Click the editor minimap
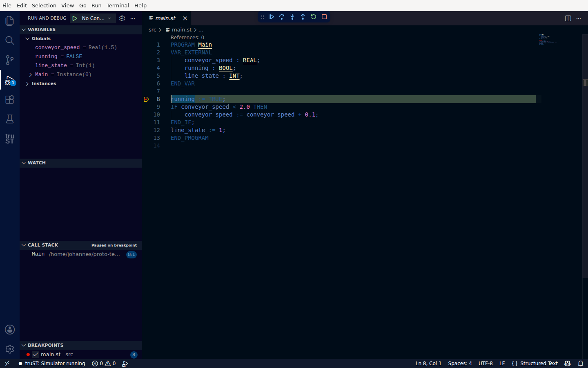The image size is (588, 368). point(560,40)
